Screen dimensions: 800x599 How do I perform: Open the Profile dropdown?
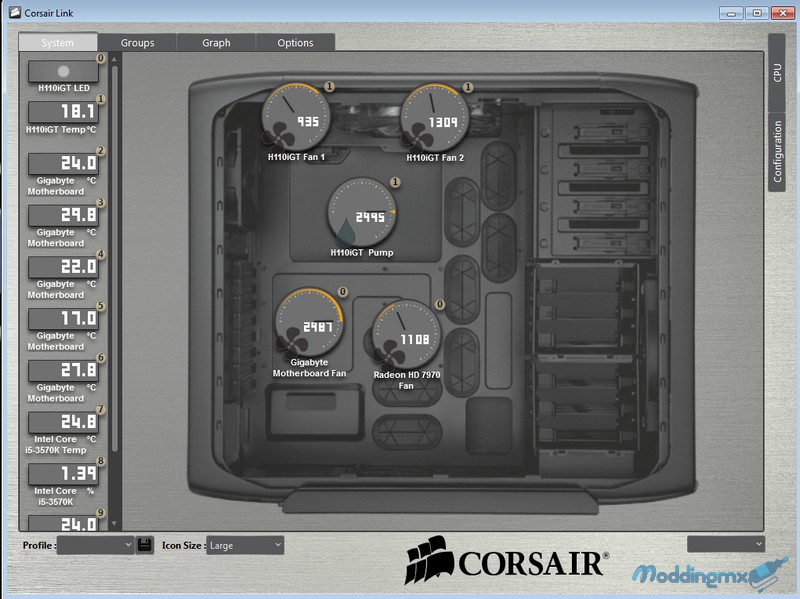95,545
